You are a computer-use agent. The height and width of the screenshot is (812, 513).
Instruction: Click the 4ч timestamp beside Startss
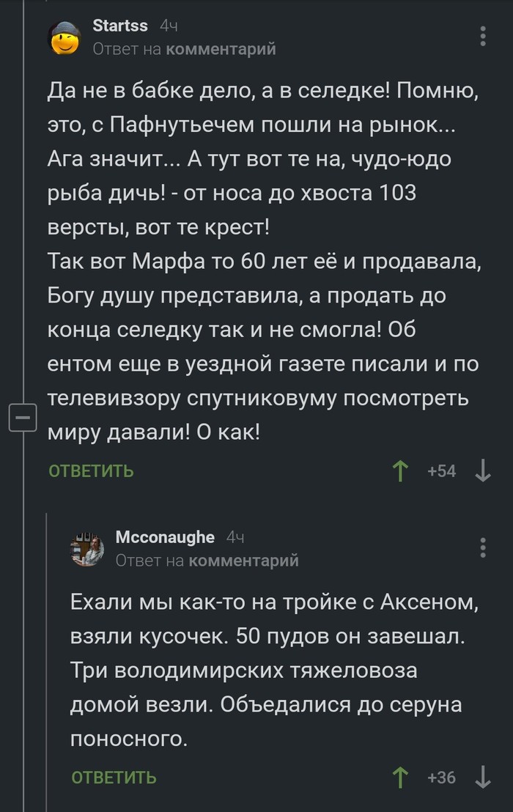coord(169,26)
